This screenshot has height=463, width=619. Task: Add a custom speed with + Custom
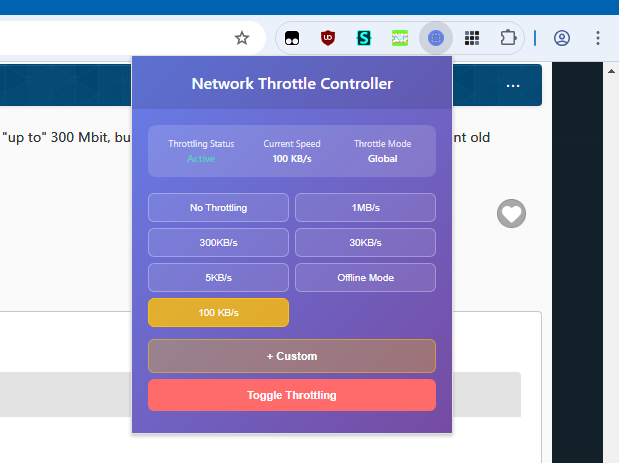pyautogui.click(x=291, y=356)
